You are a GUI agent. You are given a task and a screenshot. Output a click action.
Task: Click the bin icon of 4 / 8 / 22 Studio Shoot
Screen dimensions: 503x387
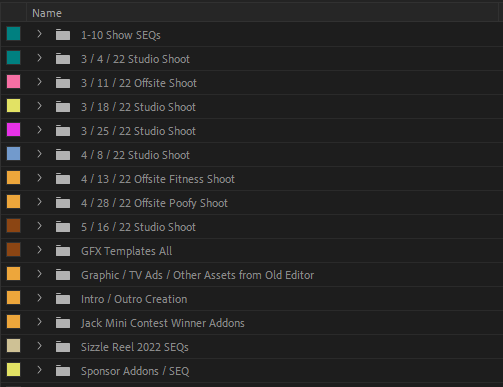coord(63,155)
